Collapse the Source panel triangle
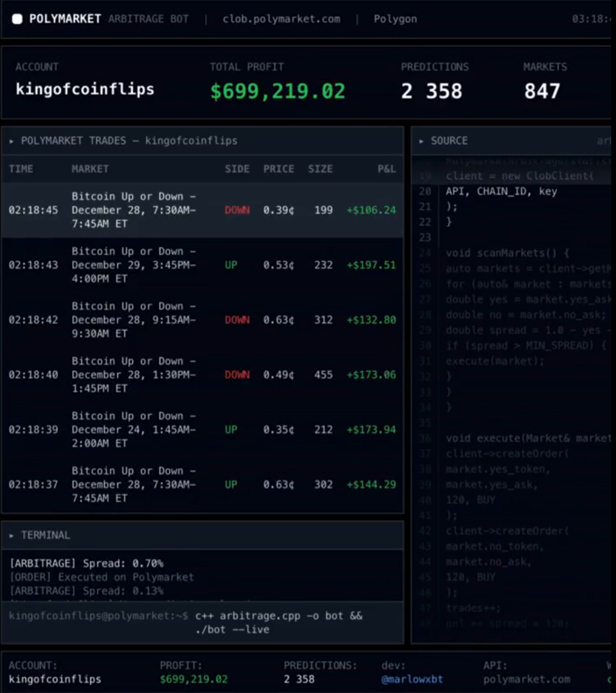This screenshot has height=693, width=616. click(x=421, y=141)
